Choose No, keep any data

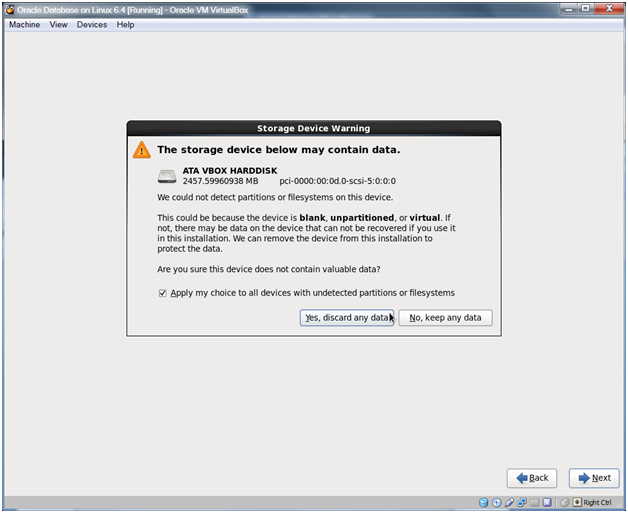(x=445, y=318)
